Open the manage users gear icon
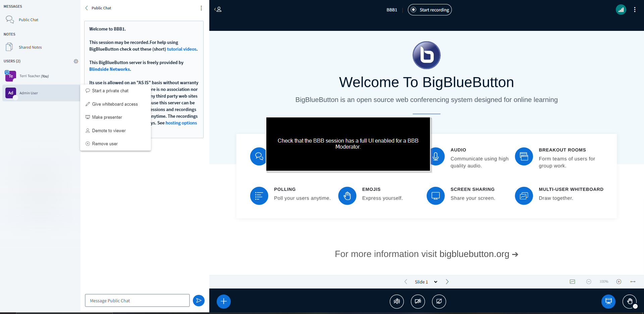 (76, 61)
